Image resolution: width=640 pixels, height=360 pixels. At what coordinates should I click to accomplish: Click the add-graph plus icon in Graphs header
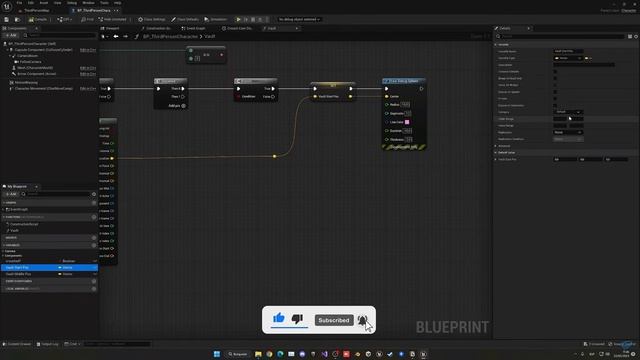94,202
